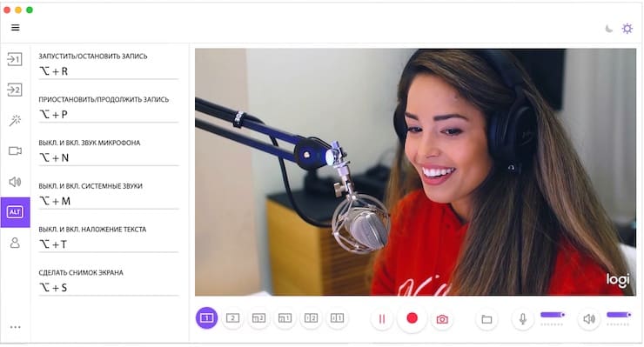This screenshot has width=644, height=347.
Task: Select the ALT shortcuts tab
Action: 15,212
